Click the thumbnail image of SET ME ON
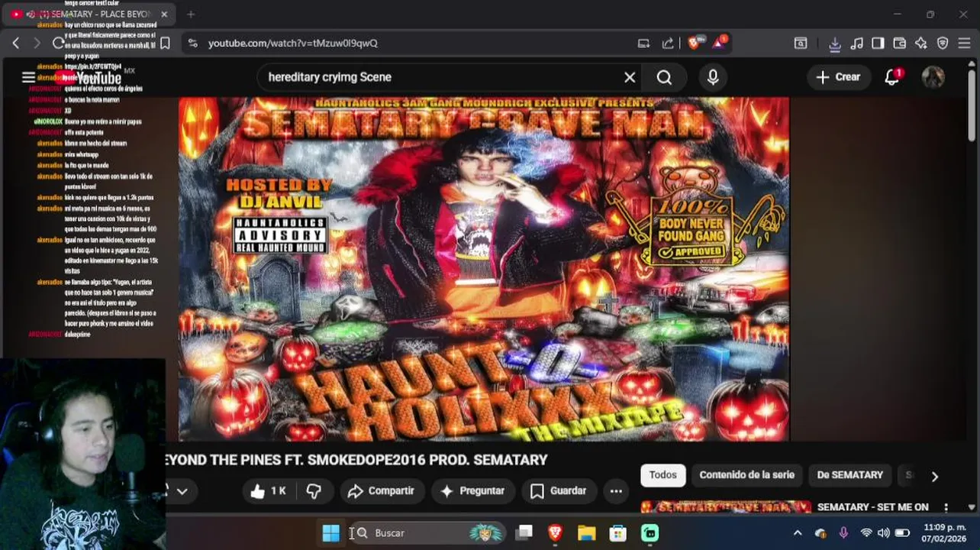Image resolution: width=980 pixels, height=550 pixels. [726, 507]
